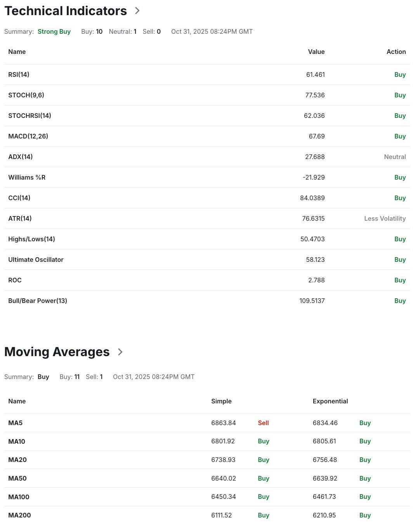420x526 pixels.
Task: Click the STOCHRSI(14) value 62.036
Action: click(x=314, y=116)
